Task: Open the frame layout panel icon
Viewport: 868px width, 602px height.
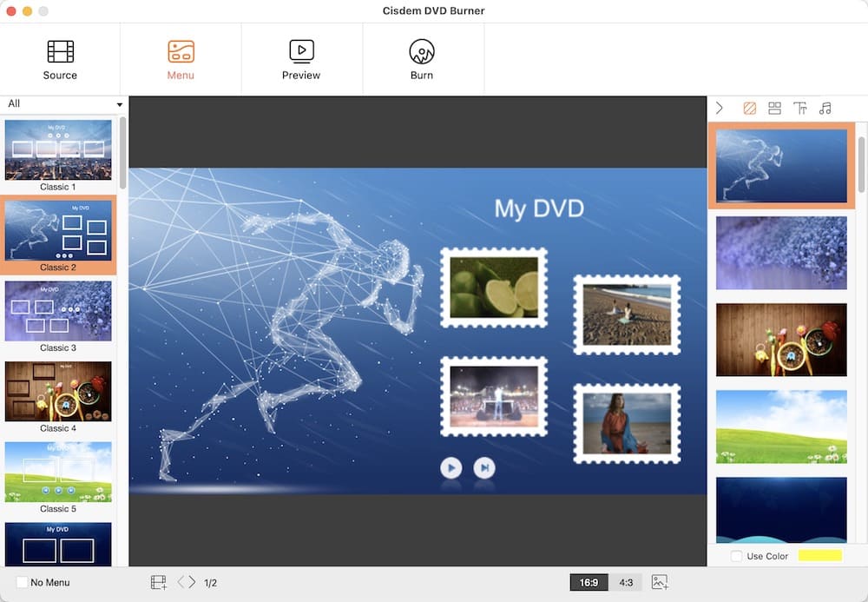Action: pyautogui.click(x=773, y=108)
